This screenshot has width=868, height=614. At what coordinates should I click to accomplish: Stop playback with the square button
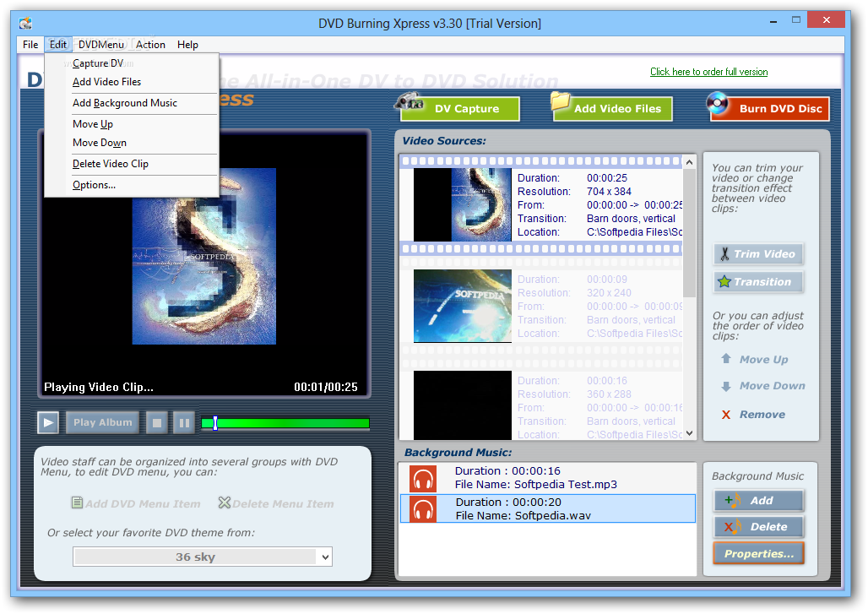point(157,423)
